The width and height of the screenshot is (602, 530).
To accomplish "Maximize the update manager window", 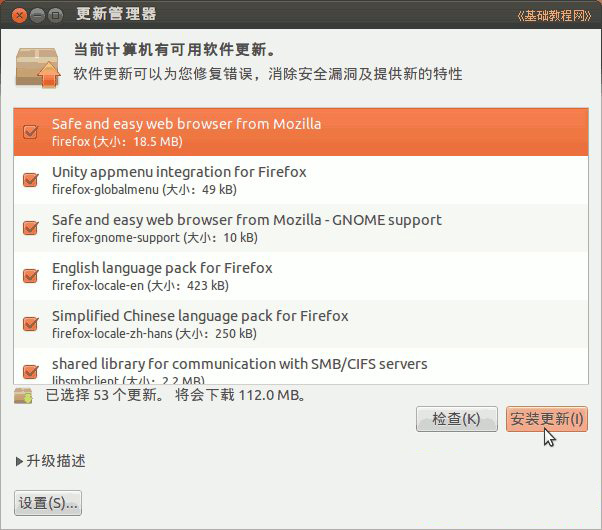I will [56, 16].
